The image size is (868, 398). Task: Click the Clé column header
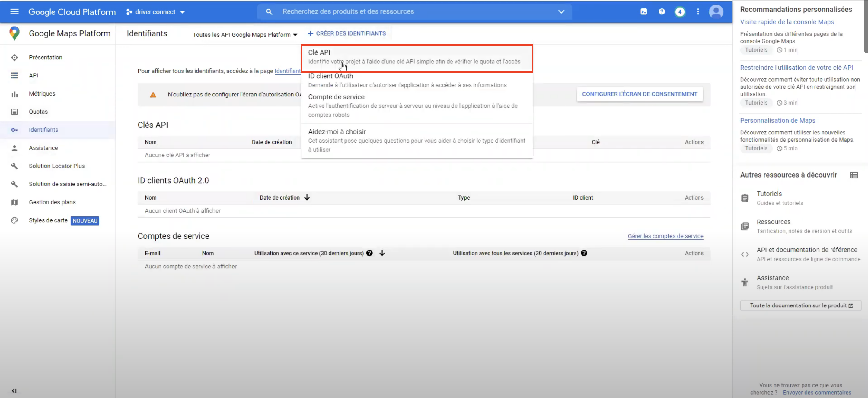pyautogui.click(x=595, y=142)
